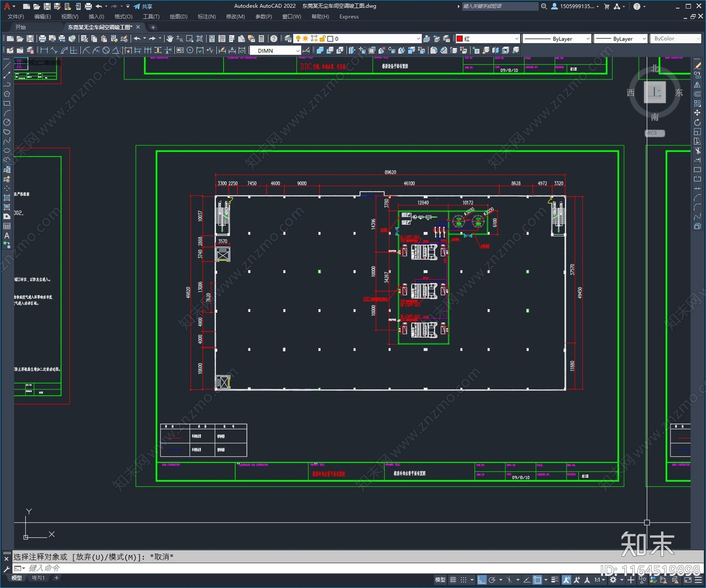This screenshot has width=706, height=588.
Task: Open the 标注(N) menu
Action: [207, 17]
